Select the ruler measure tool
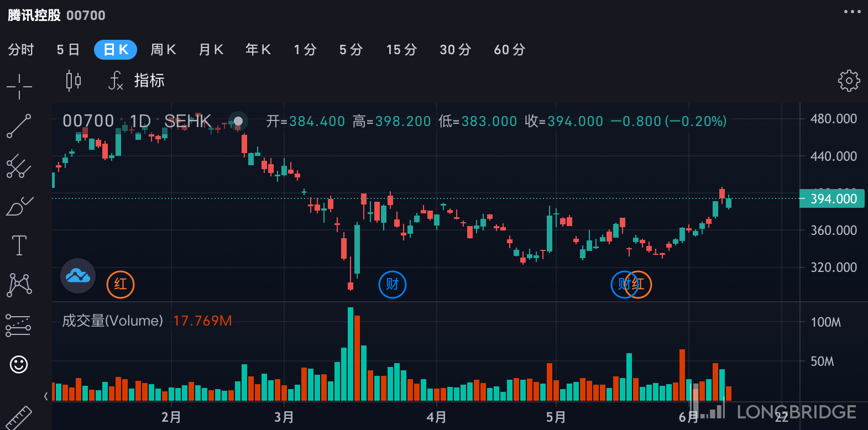The width and height of the screenshot is (868, 430). coord(18,418)
